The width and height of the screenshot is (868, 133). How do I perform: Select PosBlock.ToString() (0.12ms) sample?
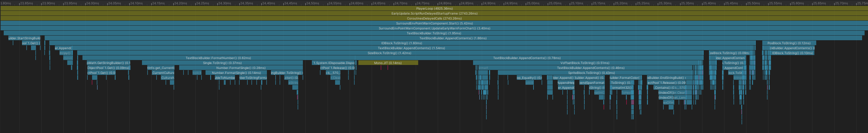[789, 43]
